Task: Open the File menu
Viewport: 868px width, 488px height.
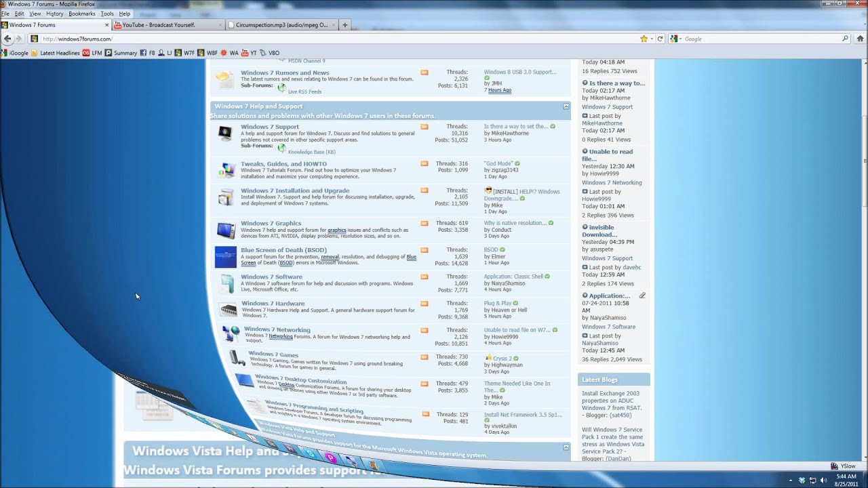Action: point(5,14)
